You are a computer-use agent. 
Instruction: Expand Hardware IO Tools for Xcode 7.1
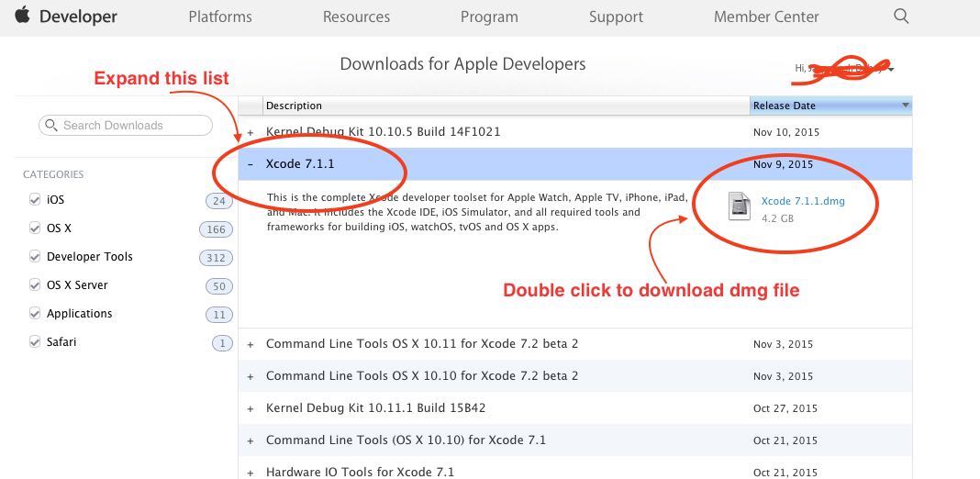(251, 473)
